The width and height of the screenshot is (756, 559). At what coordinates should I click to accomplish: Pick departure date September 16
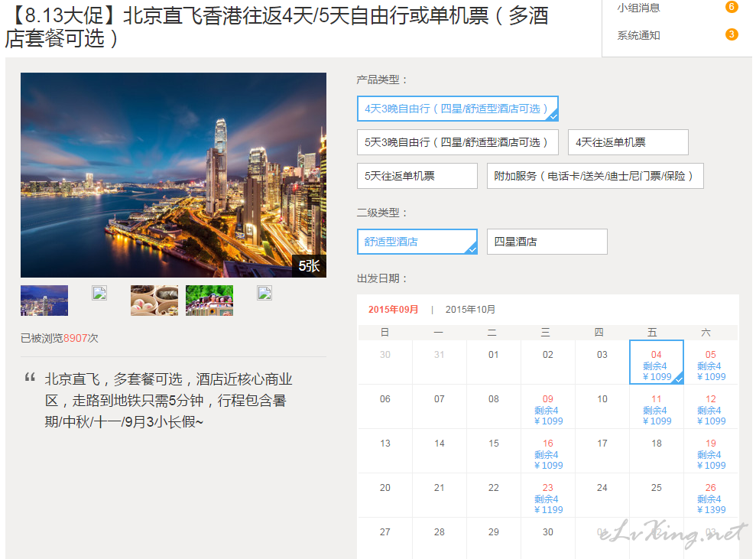(x=548, y=451)
